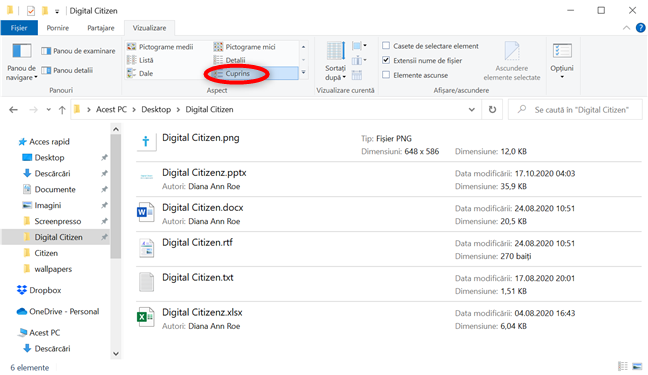Collapse the ribbon with the chevron

pyautogui.click(x=627, y=28)
